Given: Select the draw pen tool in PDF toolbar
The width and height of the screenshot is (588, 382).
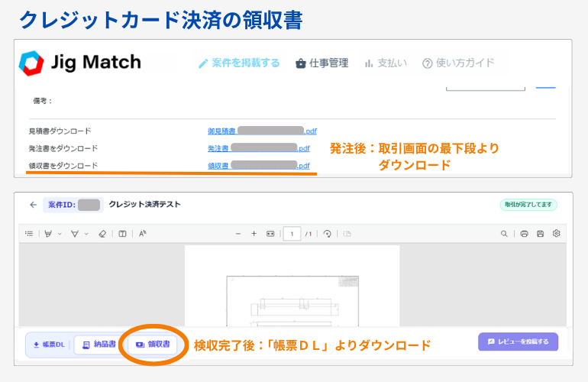Looking at the screenshot, I should (75, 234).
